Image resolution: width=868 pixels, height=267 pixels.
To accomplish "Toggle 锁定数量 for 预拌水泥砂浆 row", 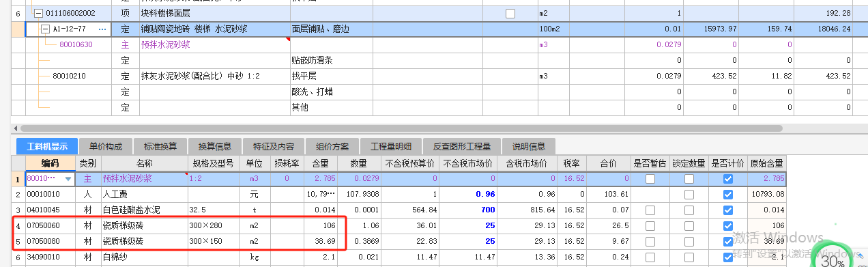I will coord(689,178).
